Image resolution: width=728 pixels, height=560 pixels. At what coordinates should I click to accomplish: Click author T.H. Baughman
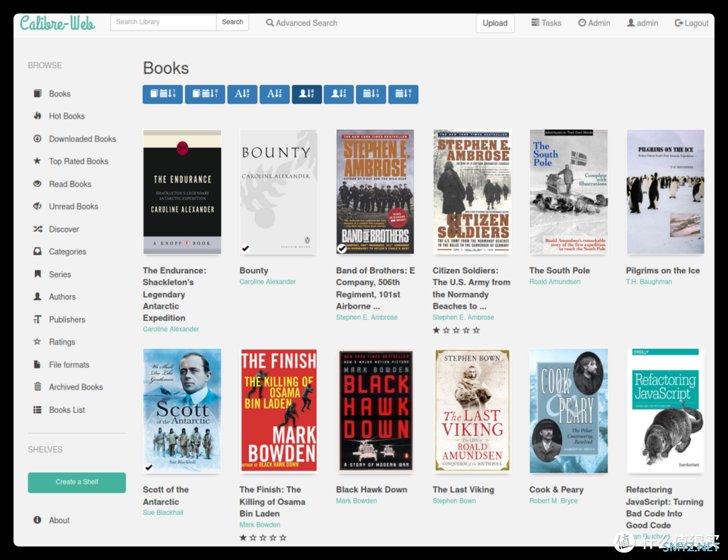click(649, 282)
